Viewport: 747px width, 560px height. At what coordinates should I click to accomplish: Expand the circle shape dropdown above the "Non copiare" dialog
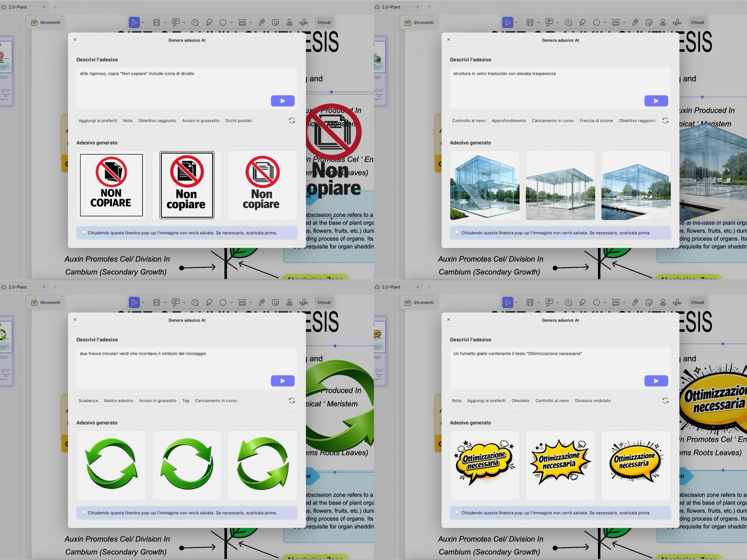coord(231,22)
